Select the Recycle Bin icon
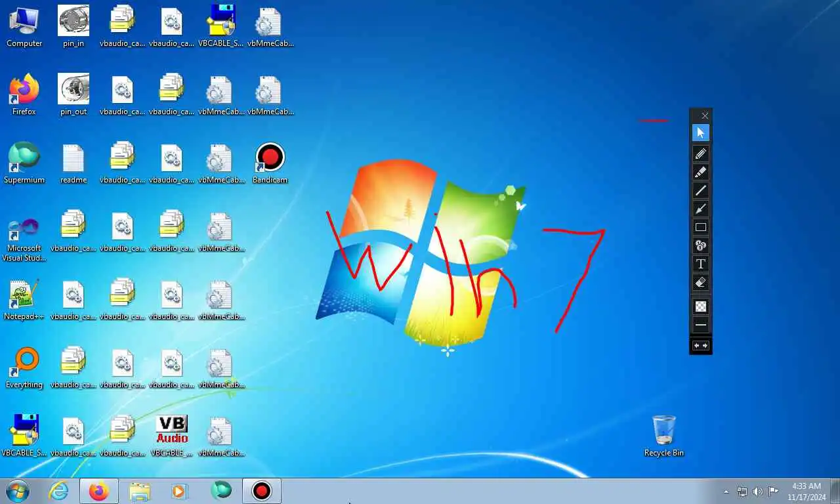The width and height of the screenshot is (840, 504). pyautogui.click(x=664, y=436)
